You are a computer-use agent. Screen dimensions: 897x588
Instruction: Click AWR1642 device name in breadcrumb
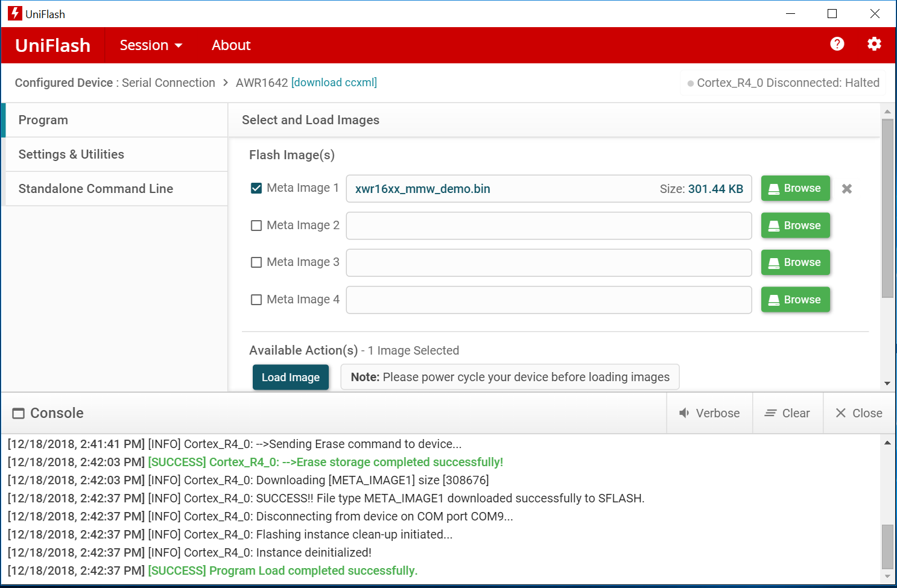point(262,83)
